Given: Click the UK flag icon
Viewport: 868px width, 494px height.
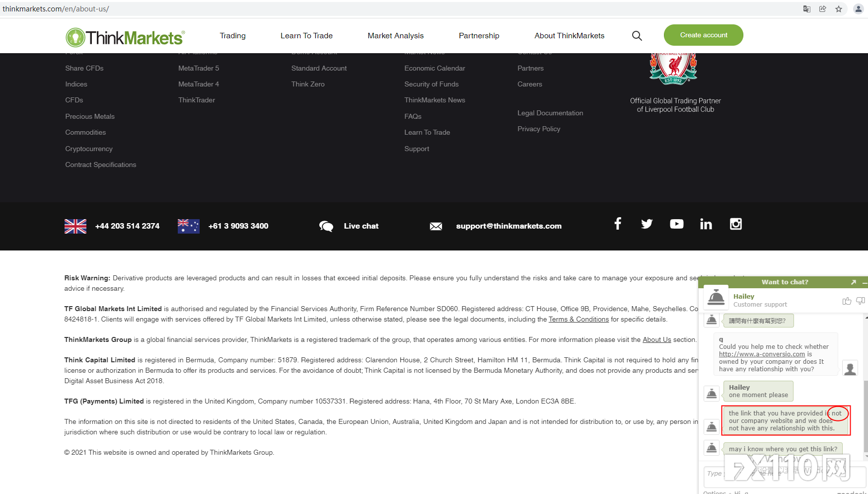Looking at the screenshot, I should coord(75,226).
